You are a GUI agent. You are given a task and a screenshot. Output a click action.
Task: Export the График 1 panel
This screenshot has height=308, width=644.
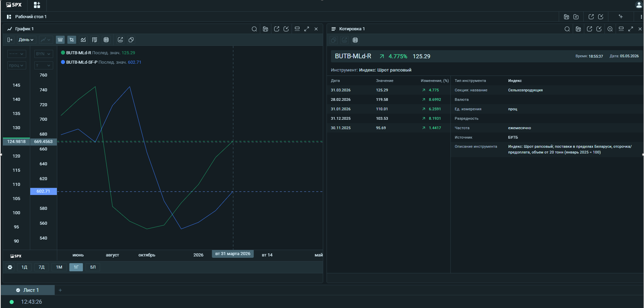pyautogui.click(x=276, y=29)
